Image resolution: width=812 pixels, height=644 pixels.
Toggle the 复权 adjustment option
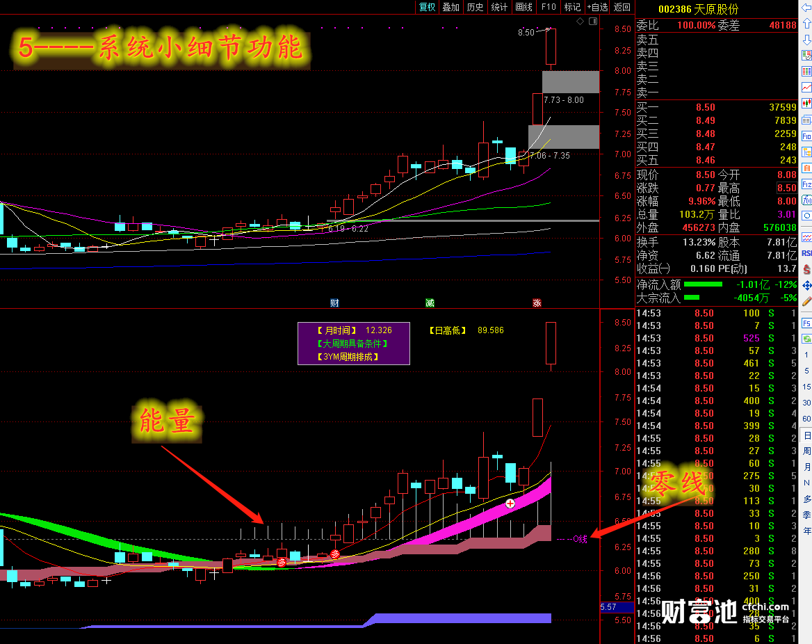tap(428, 7)
